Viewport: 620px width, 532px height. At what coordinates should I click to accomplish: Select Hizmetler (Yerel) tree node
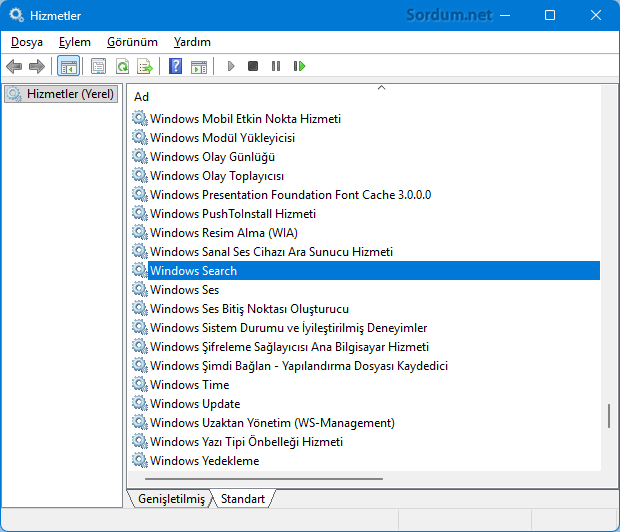[x=61, y=94]
